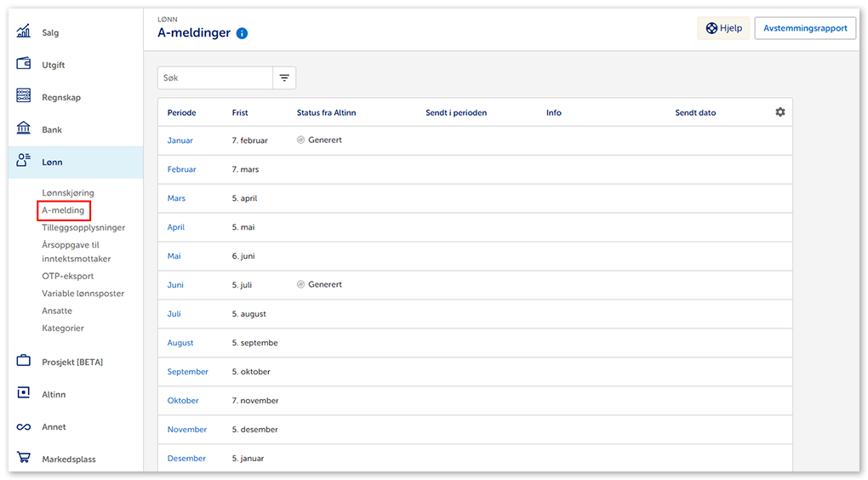Click the Regnskap calculator icon

(x=24, y=97)
